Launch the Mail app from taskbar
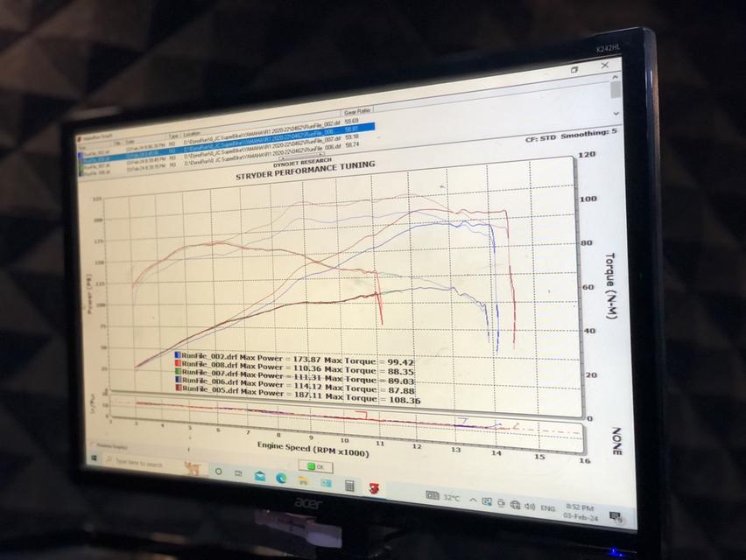This screenshot has width=746, height=560. [x=260, y=475]
